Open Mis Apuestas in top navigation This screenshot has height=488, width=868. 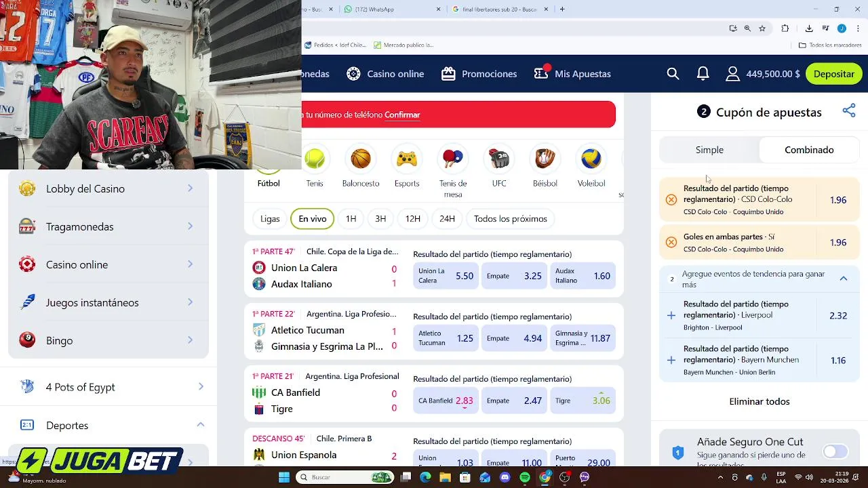pos(572,74)
